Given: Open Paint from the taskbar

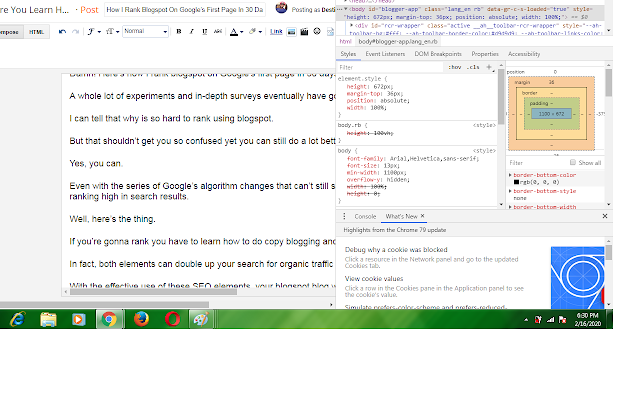Looking at the screenshot, I should point(201,319).
